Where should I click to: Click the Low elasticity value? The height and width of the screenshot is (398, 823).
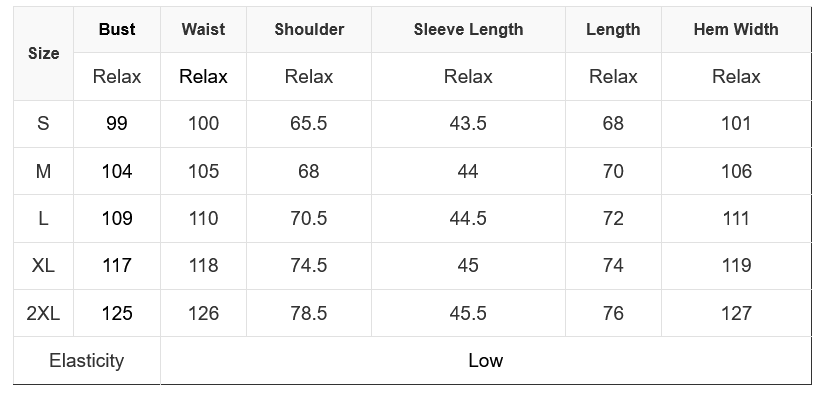point(486,361)
